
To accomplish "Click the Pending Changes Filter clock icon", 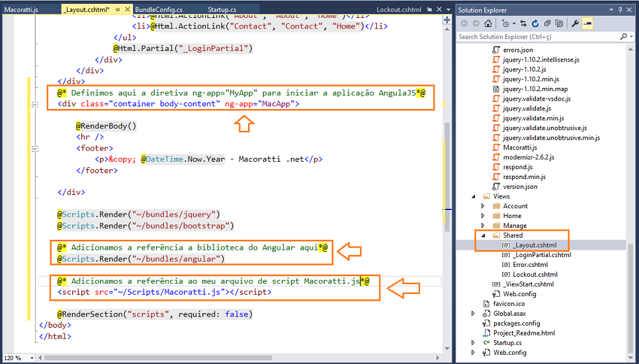I will point(505,24).
